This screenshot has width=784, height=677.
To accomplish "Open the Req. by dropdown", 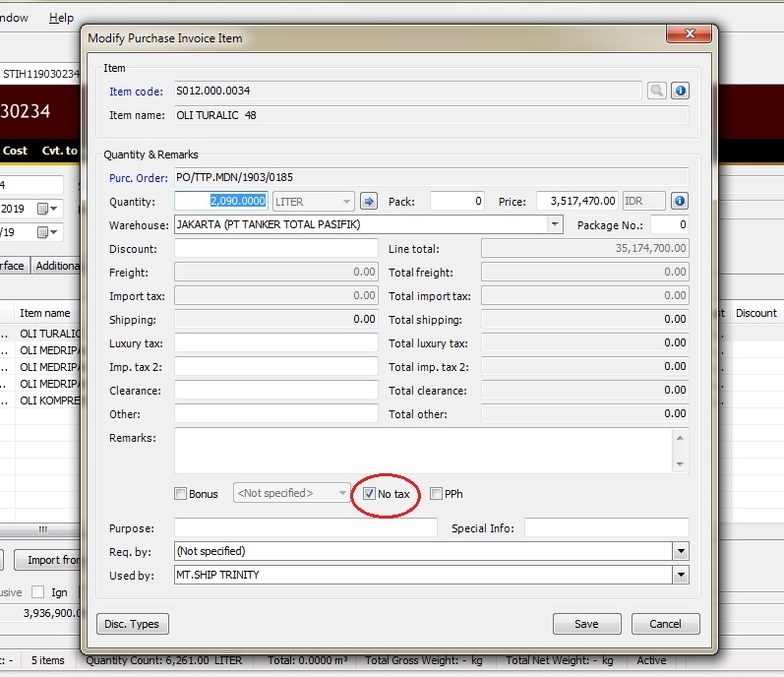I will [680, 551].
